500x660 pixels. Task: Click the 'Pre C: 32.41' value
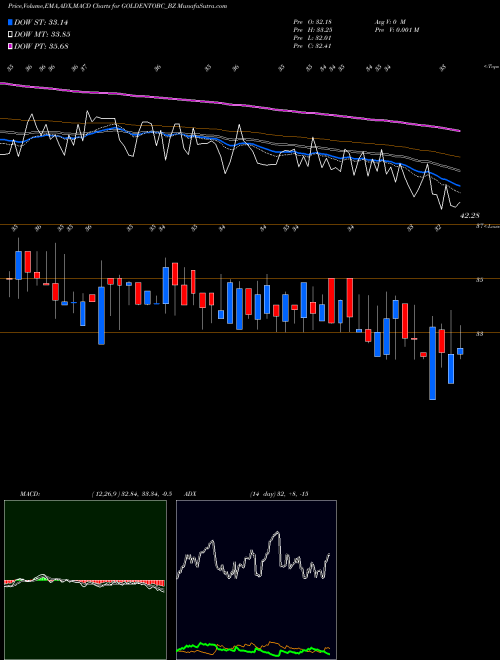pos(313,46)
